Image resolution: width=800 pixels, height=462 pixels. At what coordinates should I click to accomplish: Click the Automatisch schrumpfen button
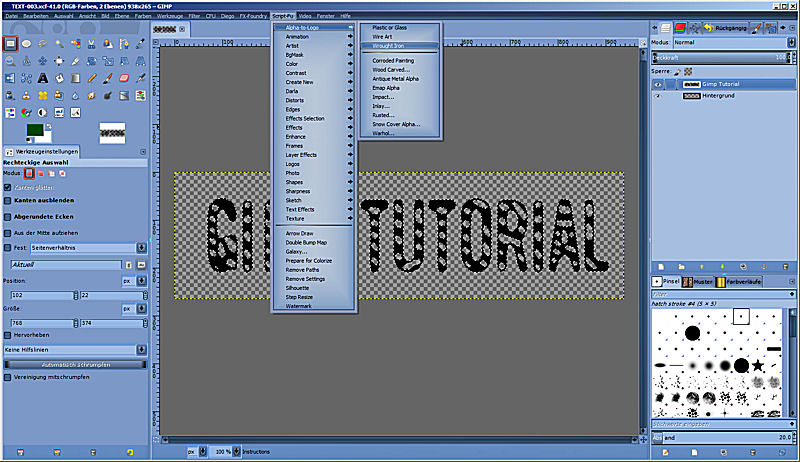pyautogui.click(x=75, y=365)
